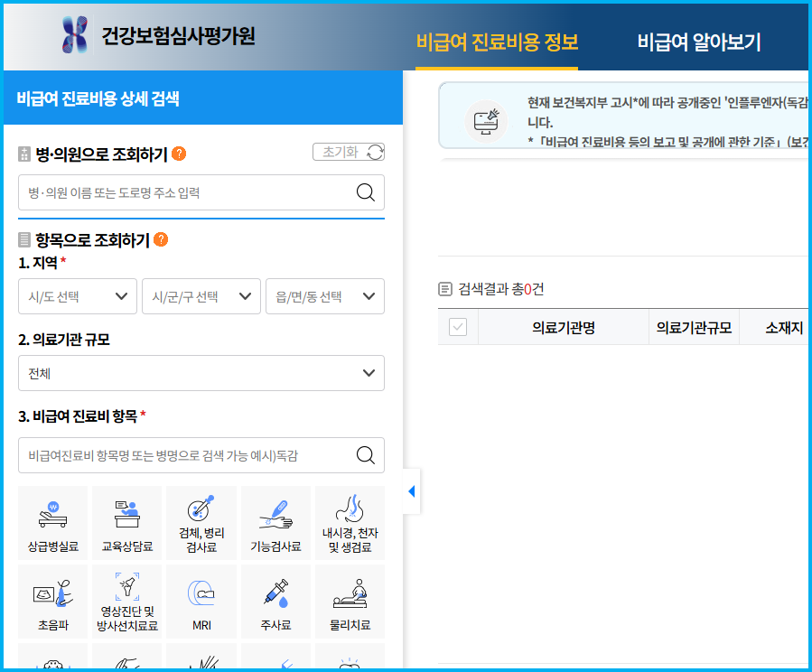Open the 시/군/구 선택 dropdown
Image resolution: width=812 pixels, height=672 pixels.
tap(201, 296)
